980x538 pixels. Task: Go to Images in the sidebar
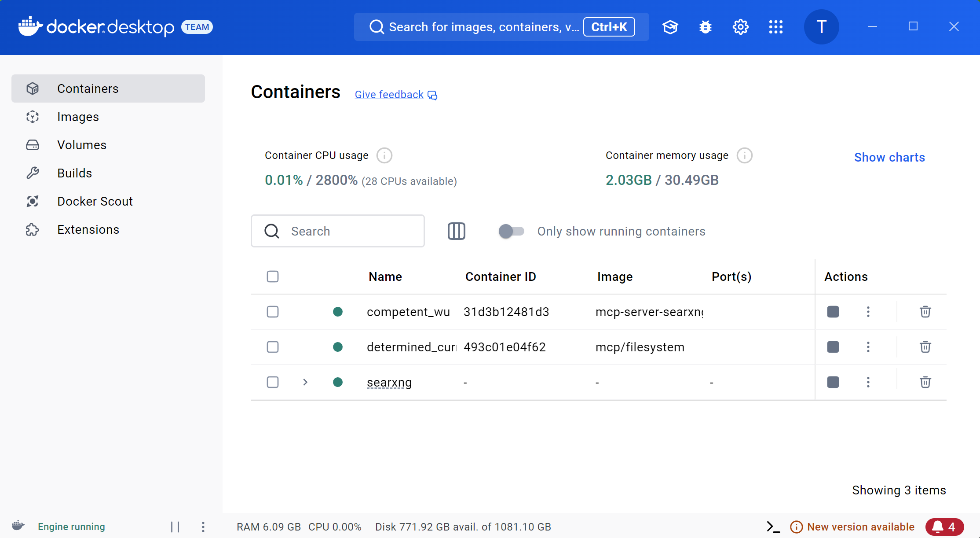click(78, 117)
